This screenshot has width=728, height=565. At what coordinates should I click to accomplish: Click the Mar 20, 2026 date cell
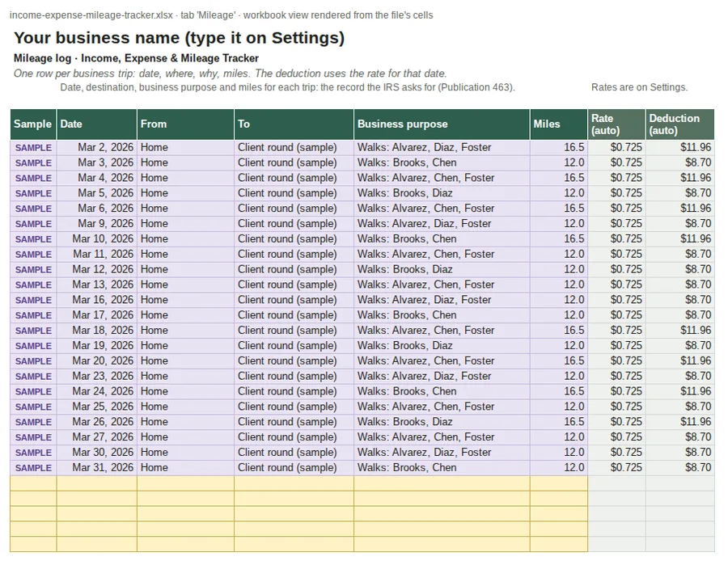tap(96, 361)
